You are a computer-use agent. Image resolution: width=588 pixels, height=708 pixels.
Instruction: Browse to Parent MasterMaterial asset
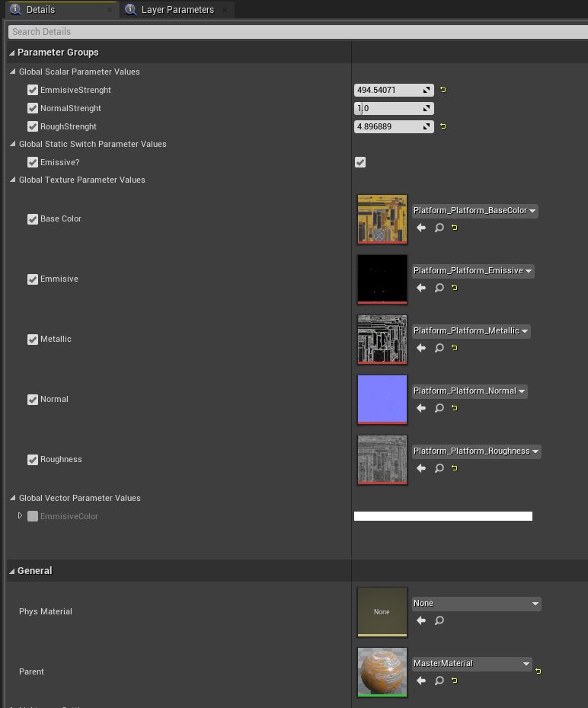(x=439, y=681)
